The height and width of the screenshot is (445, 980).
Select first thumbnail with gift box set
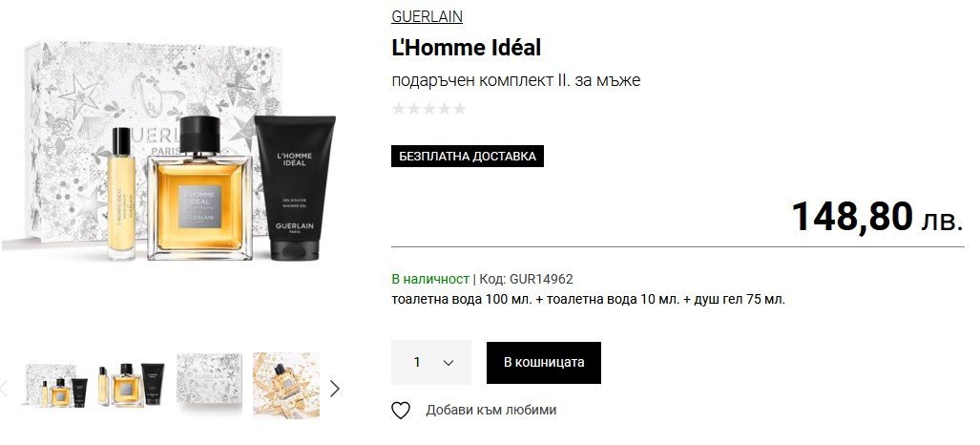[56, 386]
